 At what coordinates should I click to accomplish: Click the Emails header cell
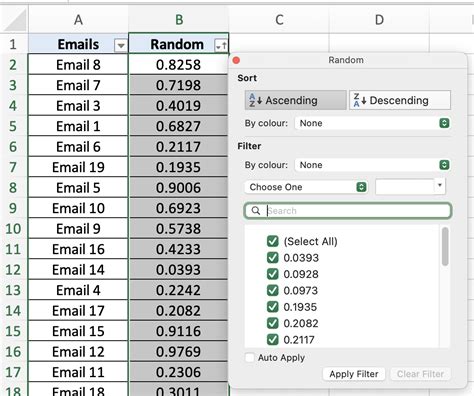coord(78,44)
